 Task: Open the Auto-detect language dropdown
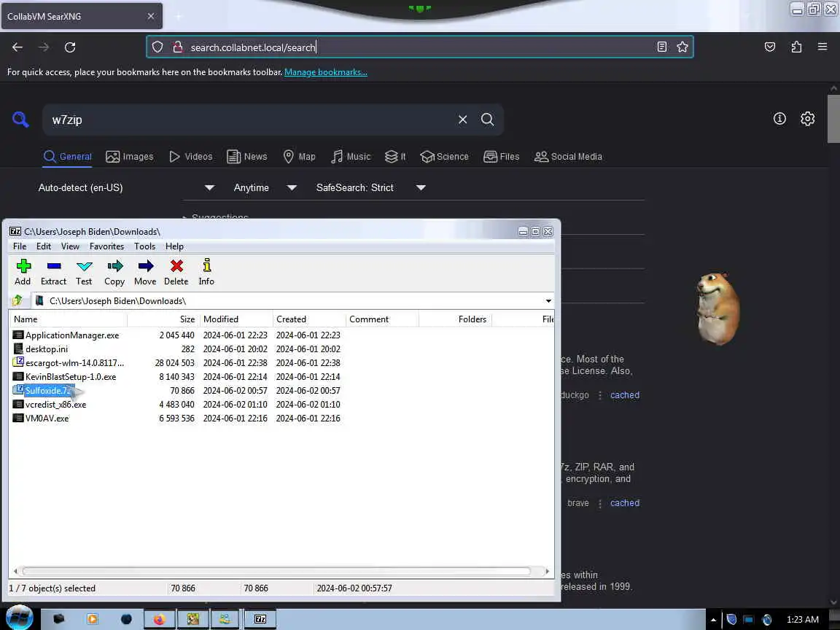click(126, 188)
